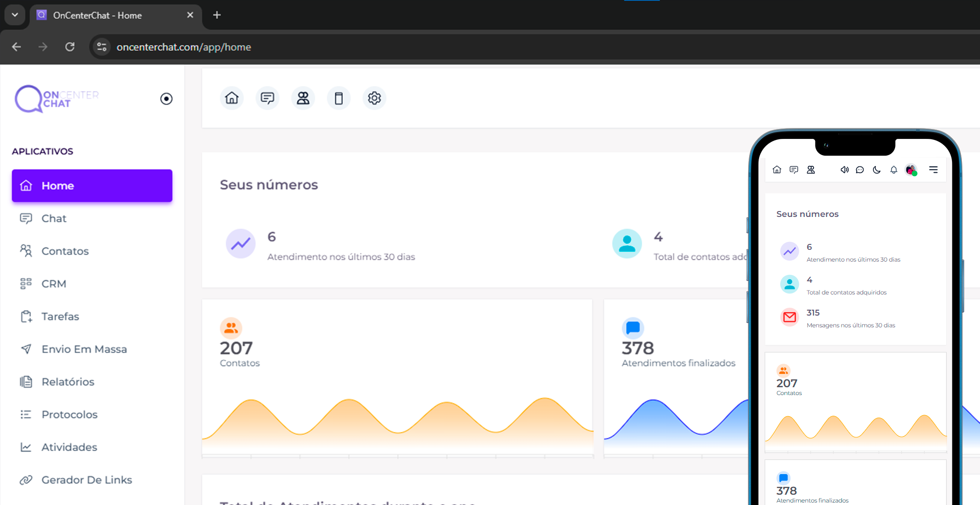Image resolution: width=980 pixels, height=505 pixels.
Task: Open the browser tab list dropdown
Action: coord(15,15)
